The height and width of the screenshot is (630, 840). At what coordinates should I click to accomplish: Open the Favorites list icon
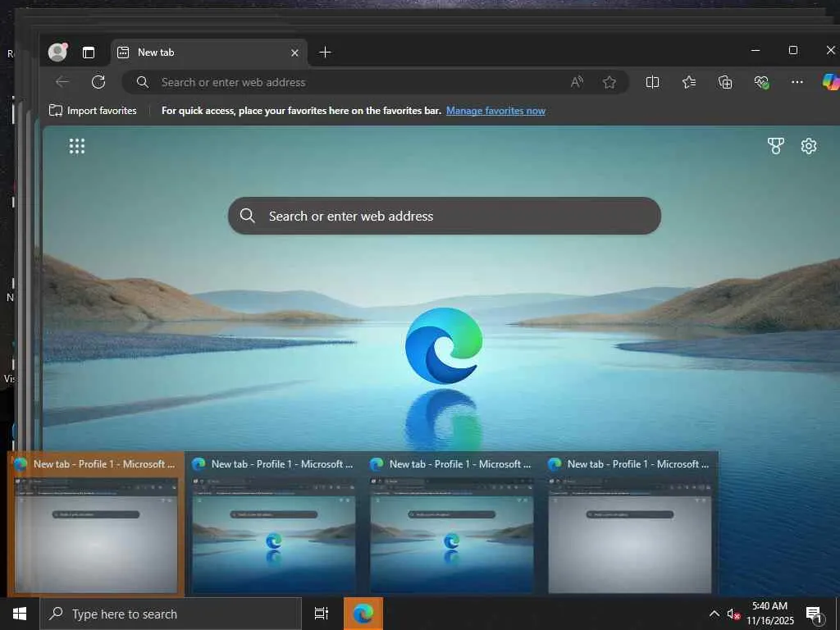click(x=689, y=82)
